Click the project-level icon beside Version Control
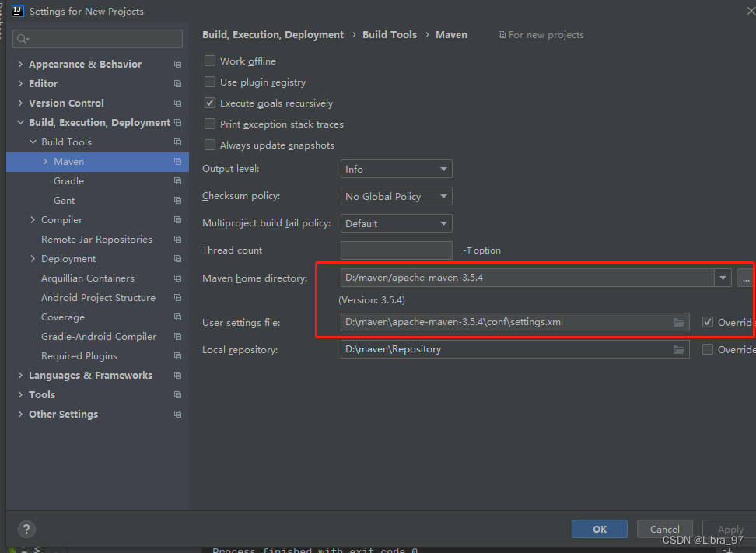Screen dimensions: 756x553 point(177,103)
